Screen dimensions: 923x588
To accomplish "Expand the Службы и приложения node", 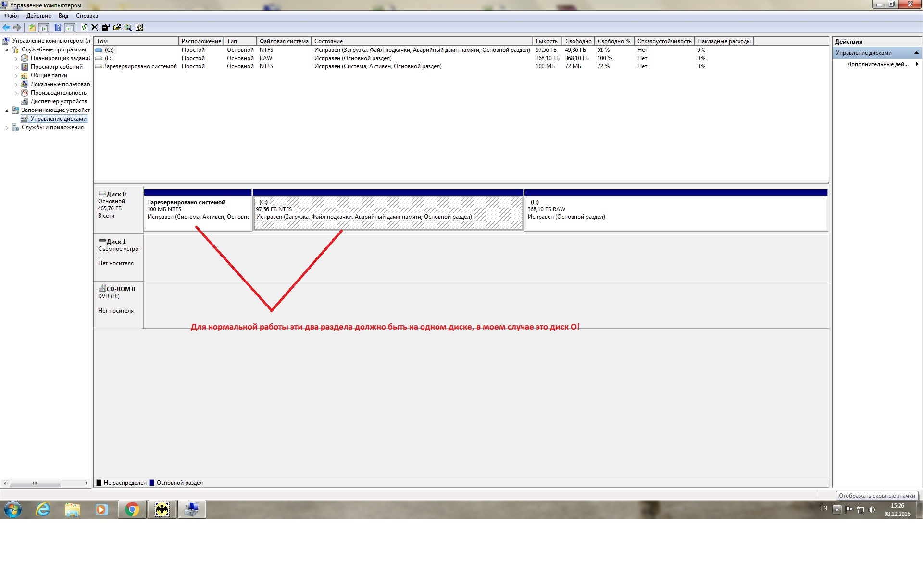I will click(7, 128).
